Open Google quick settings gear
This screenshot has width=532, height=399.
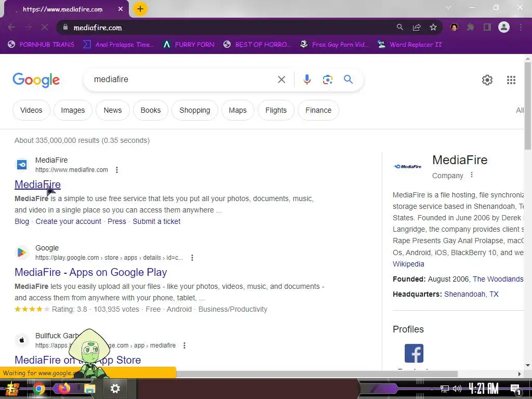pos(487,79)
